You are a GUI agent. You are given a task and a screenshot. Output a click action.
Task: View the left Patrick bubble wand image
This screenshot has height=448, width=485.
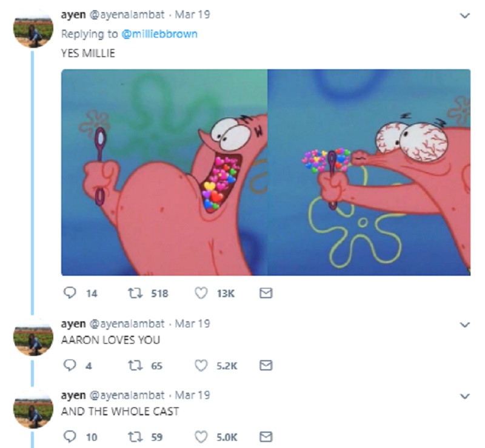tap(164, 172)
